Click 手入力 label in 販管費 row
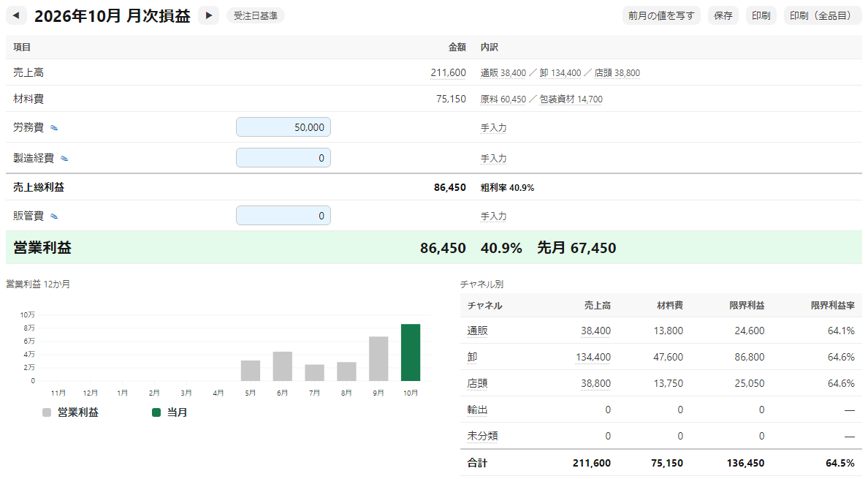Image resolution: width=868 pixels, height=479 pixels. coord(494,216)
